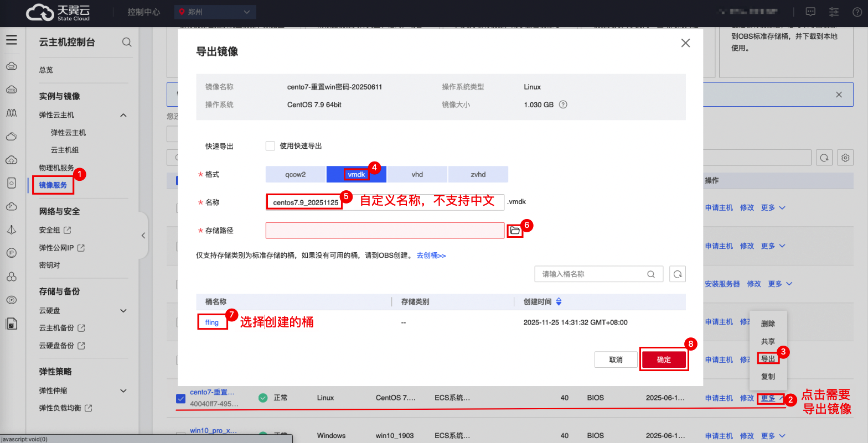Click the 去创桶 link
This screenshot has width=868, height=443.
click(431, 256)
